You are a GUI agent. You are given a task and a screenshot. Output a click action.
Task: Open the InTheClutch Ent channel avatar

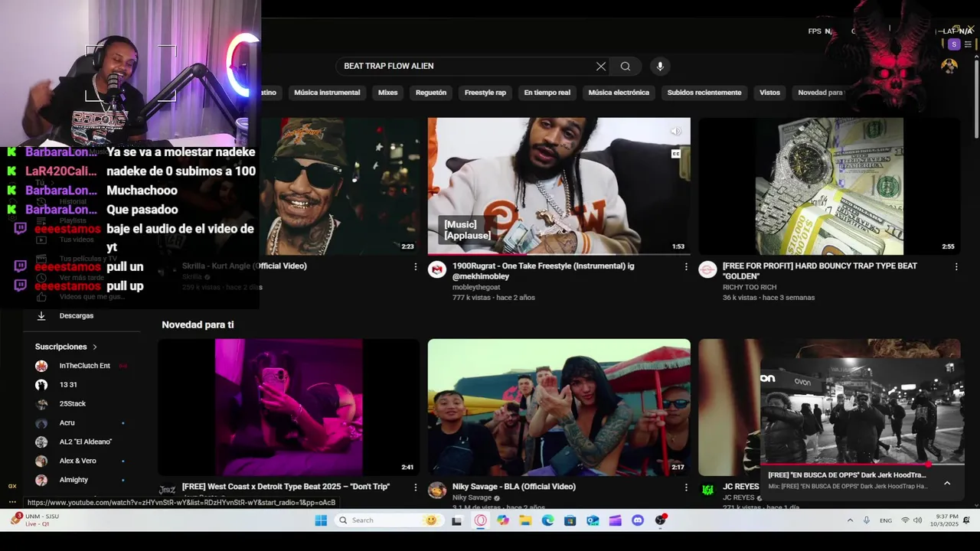tap(41, 366)
